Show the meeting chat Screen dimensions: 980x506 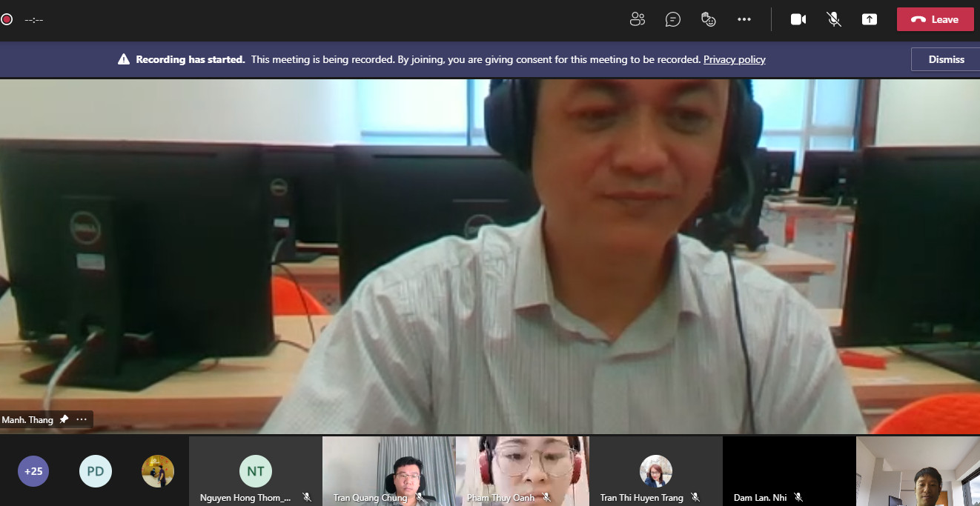[672, 19]
